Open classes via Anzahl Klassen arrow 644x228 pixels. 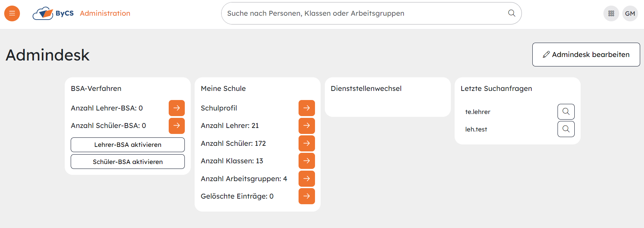(x=307, y=161)
